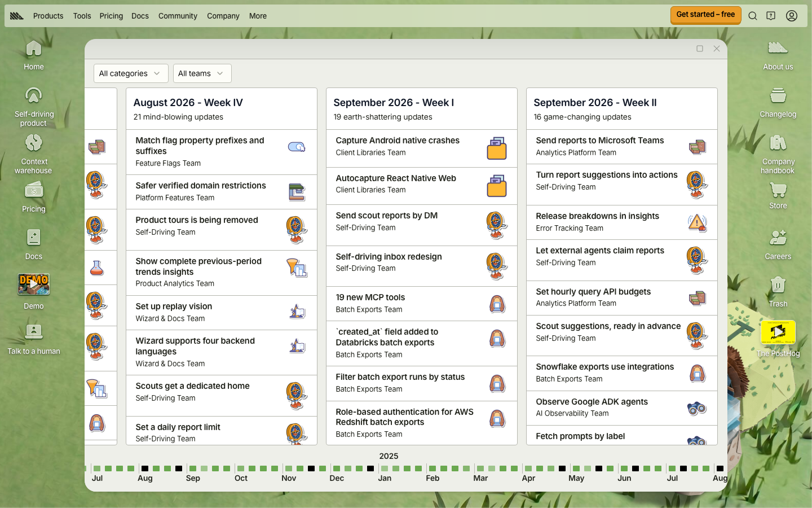Open the 'Product tours is being removed' update
Image resolution: width=812 pixels, height=508 pixels.
pyautogui.click(x=222, y=230)
